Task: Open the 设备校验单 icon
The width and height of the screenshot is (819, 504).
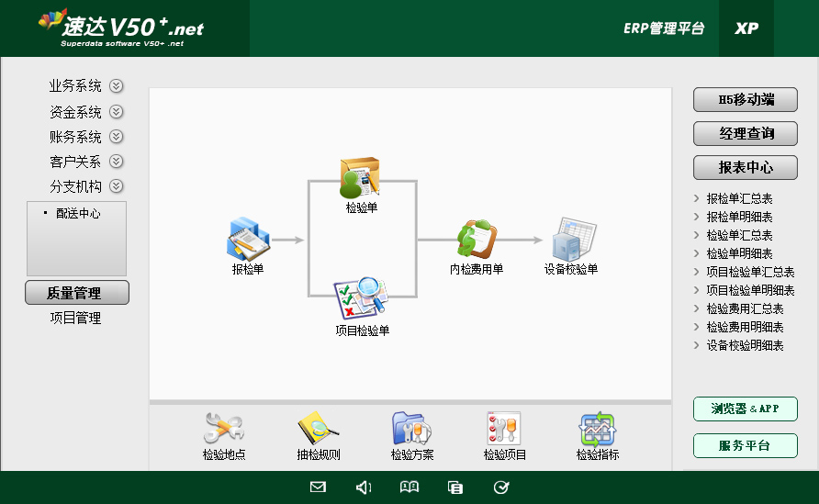Action: click(573, 240)
